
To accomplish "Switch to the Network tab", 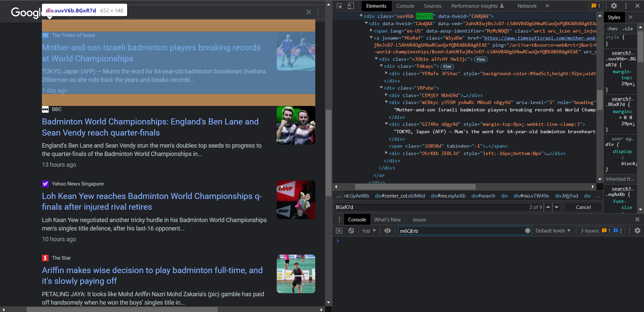I will point(527,6).
